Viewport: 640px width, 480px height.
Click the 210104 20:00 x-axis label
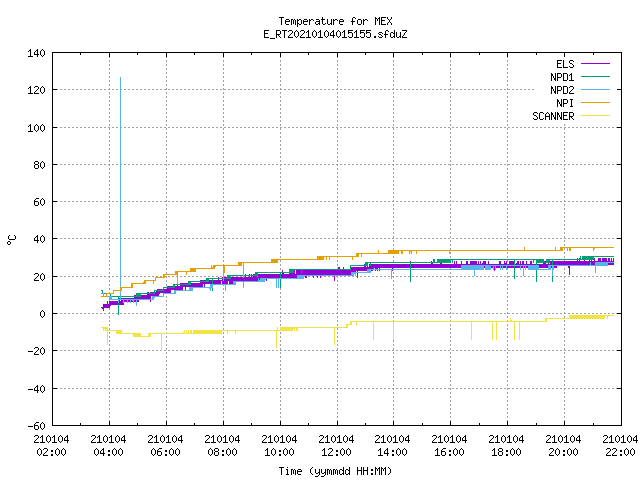[x=564, y=446]
